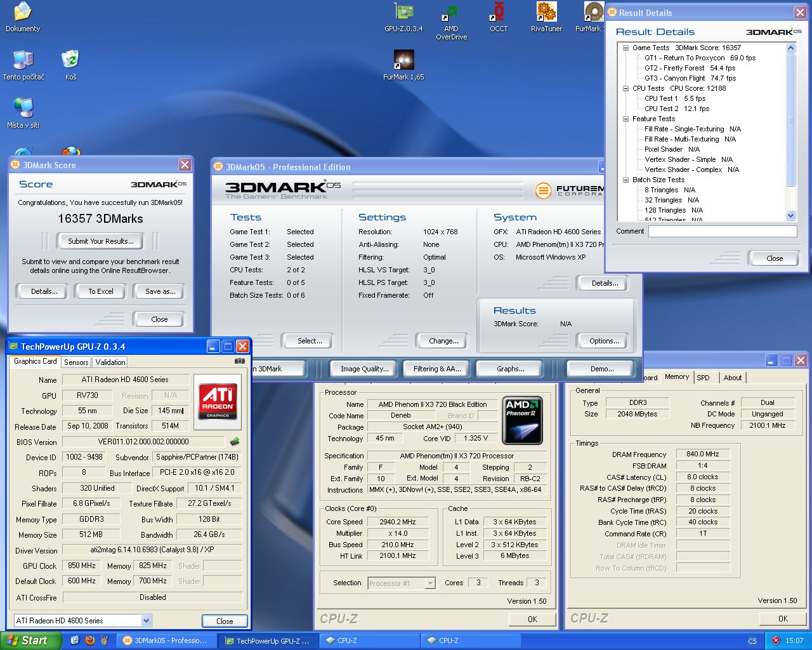Select 'GT1 - Return To Proxycon' result row
The width and height of the screenshot is (812, 650).
point(700,58)
